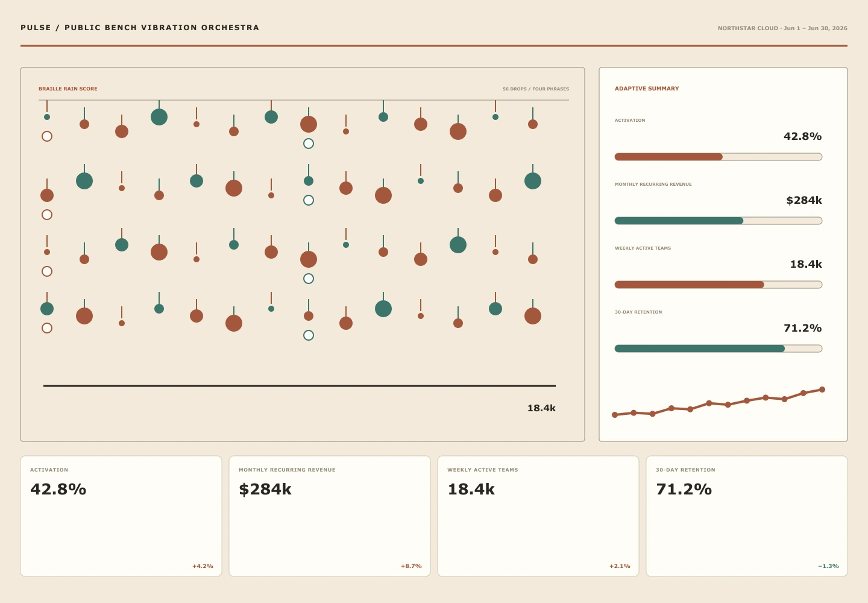Click the '18.4k' readout below the rain score
This screenshot has height=603, width=868.
541,408
